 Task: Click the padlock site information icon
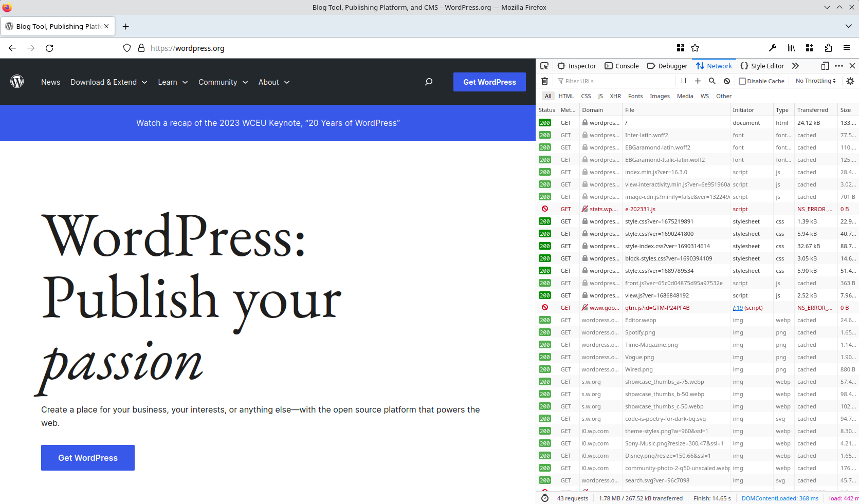(141, 48)
